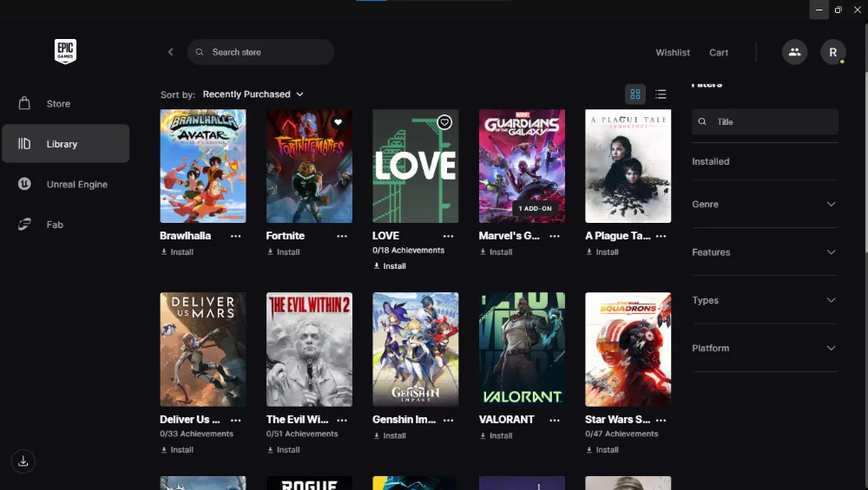868x490 pixels.
Task: Open A Plague Tale's three-dot menu
Action: click(661, 236)
